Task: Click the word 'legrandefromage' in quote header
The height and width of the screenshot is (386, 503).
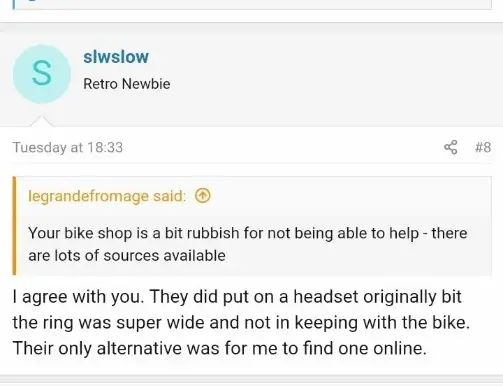Action: click(x=88, y=196)
